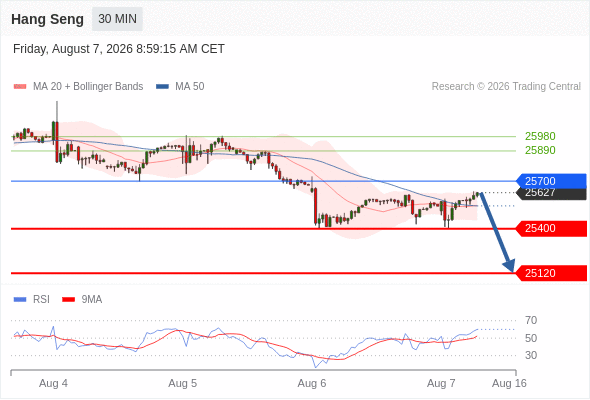Click the black 25627 current price label
The image size is (590, 400).
551,193
